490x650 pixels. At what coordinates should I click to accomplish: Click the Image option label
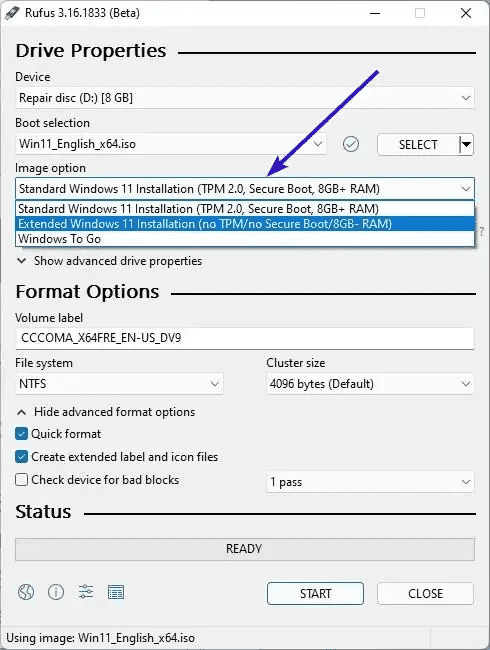pyautogui.click(x=51, y=168)
